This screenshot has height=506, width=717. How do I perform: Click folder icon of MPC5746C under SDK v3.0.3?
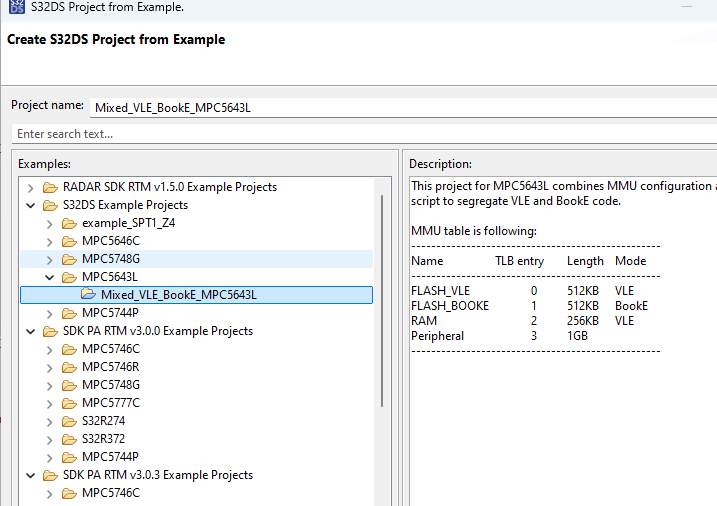(x=69, y=493)
